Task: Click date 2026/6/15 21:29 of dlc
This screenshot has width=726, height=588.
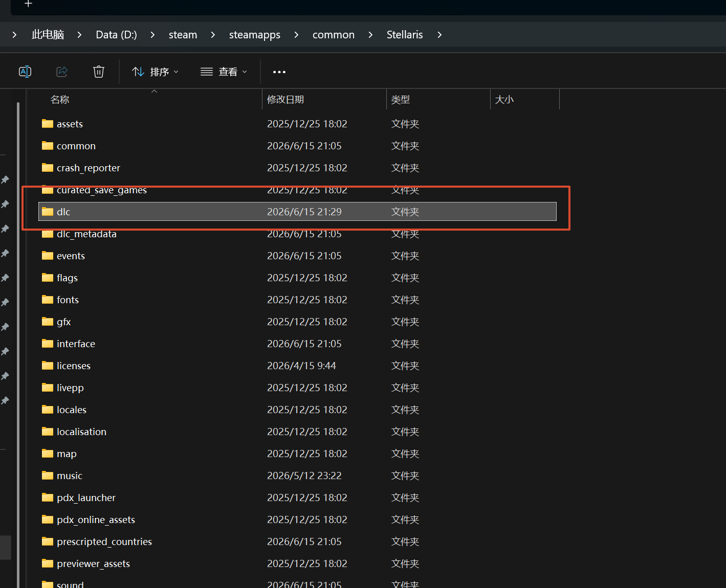Action: point(304,212)
